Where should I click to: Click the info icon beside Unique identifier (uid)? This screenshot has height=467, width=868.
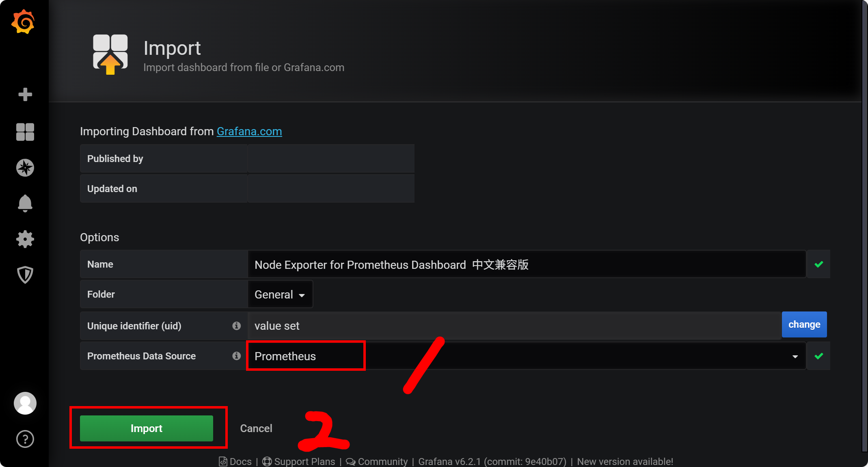pyautogui.click(x=237, y=326)
